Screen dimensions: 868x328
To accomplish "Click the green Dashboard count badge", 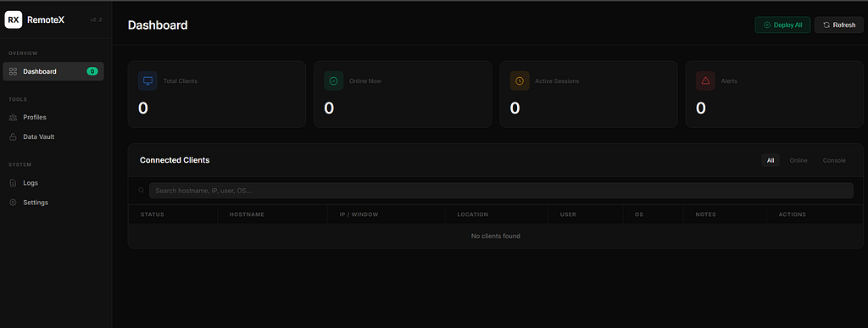I will (92, 71).
